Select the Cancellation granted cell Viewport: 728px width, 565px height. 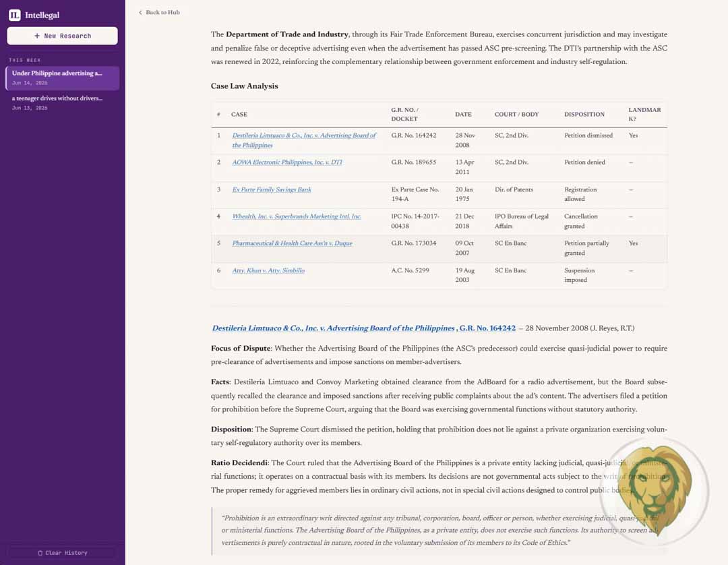(x=581, y=221)
